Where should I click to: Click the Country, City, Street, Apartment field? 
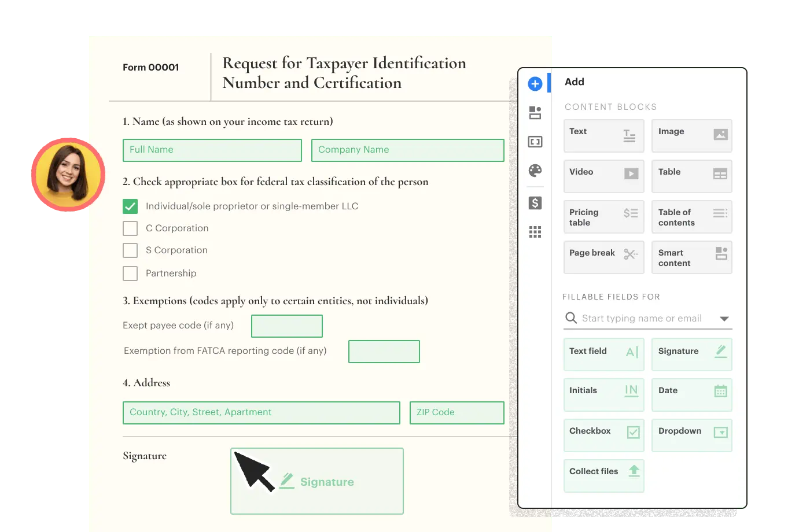click(262, 413)
